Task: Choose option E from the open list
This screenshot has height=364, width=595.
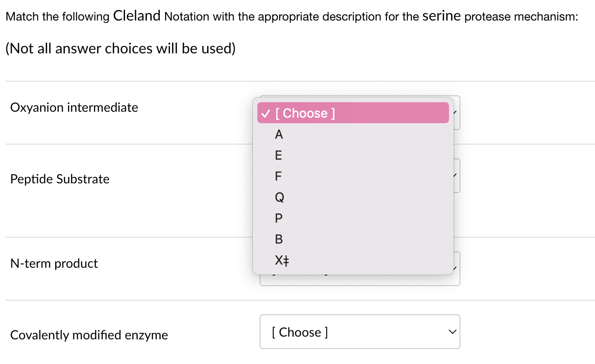Action: point(279,156)
